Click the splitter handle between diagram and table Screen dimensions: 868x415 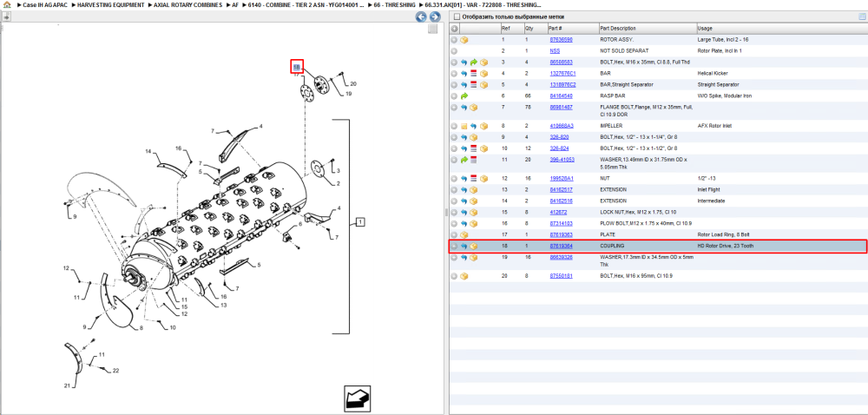(446, 212)
